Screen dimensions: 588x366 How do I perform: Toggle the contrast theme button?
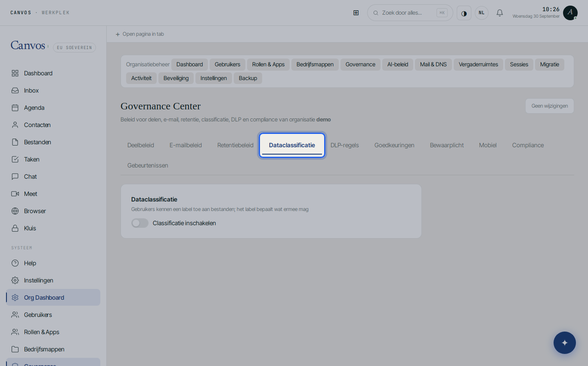(464, 13)
